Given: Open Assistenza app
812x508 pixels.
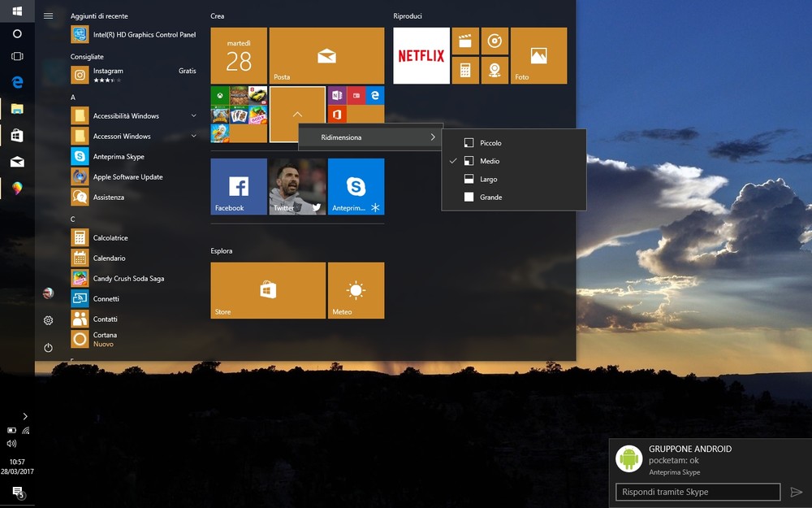Looking at the screenshot, I should tap(134, 197).
